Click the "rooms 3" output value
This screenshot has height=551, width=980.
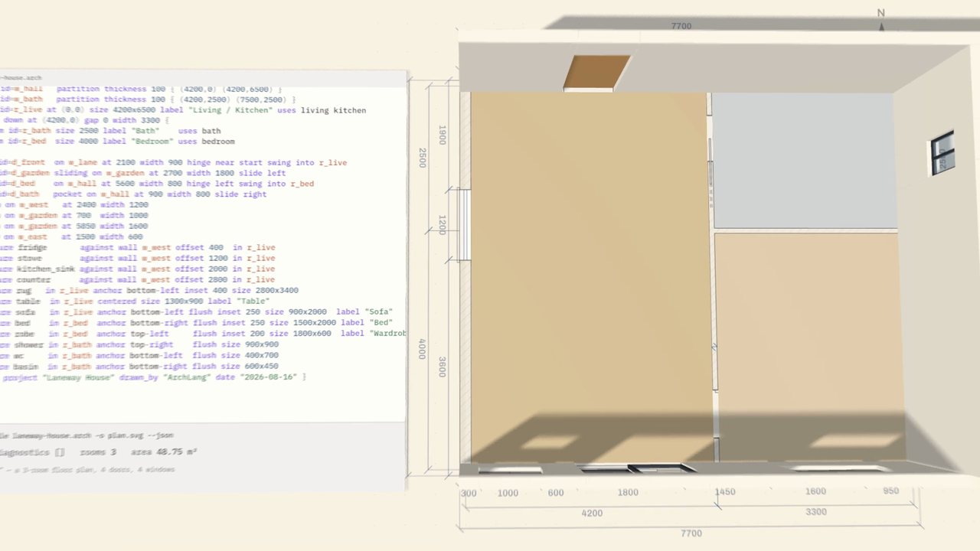point(97,452)
